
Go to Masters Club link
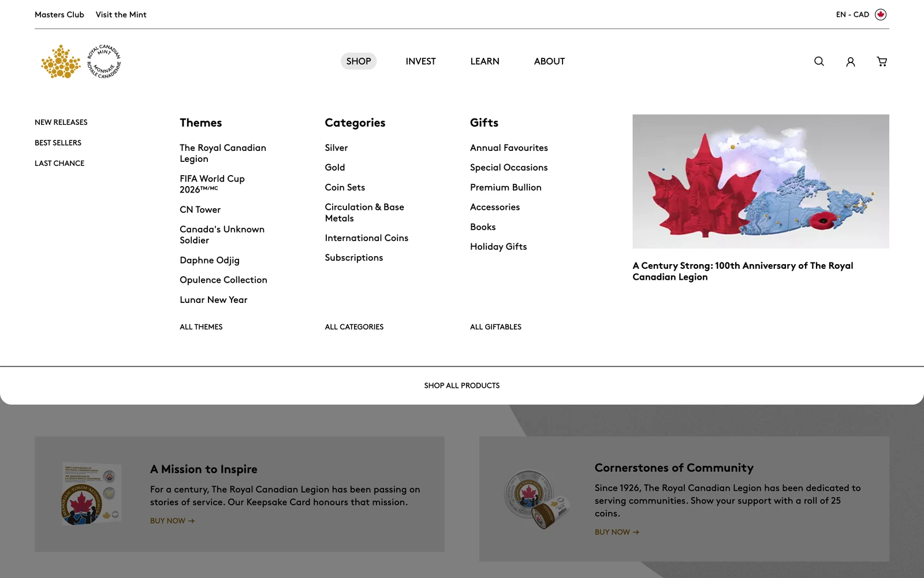[59, 14]
